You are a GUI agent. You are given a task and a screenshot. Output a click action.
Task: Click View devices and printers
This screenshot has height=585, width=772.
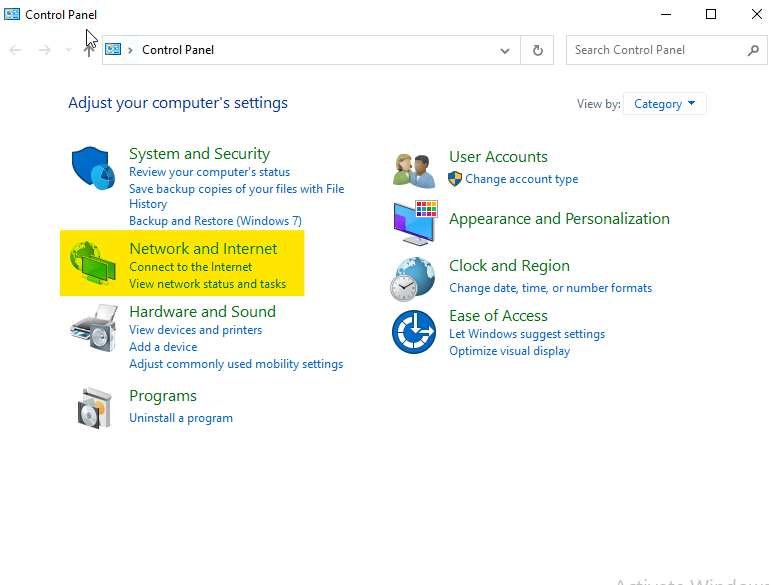[195, 330]
